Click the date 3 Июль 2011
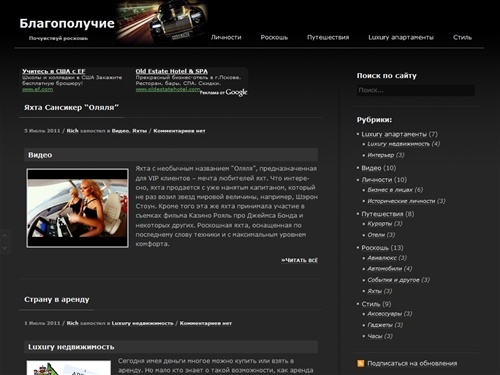 (x=42, y=131)
